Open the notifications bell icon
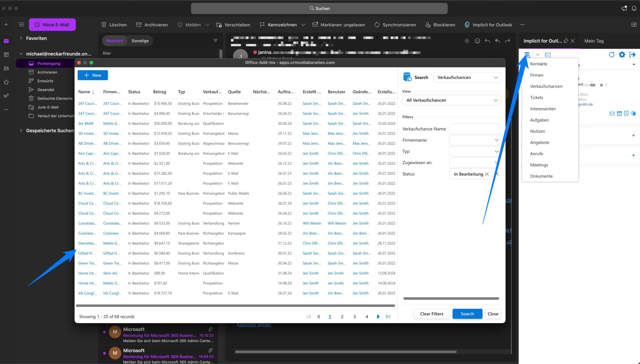This screenshot has width=640, height=364. [634, 8]
